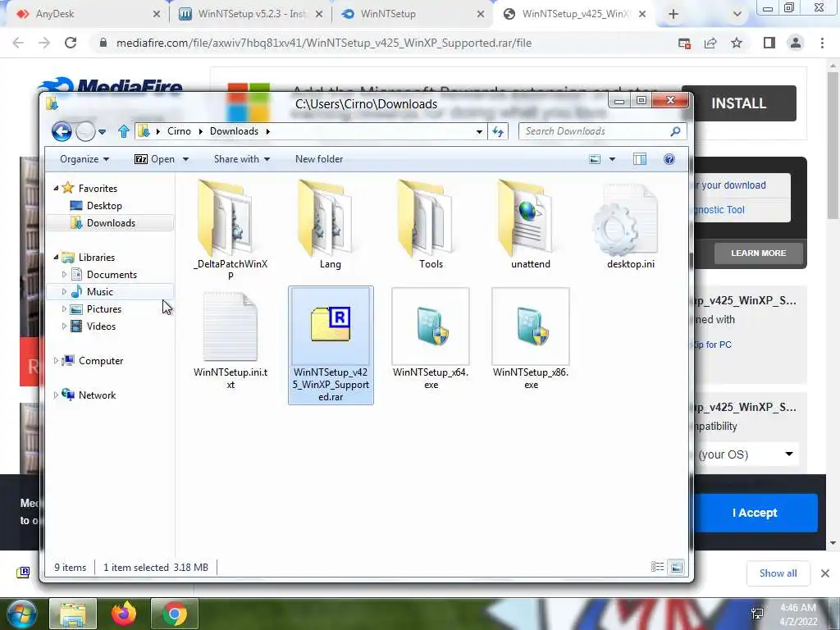
Task: Click the system clock in the tray
Action: tap(798, 614)
